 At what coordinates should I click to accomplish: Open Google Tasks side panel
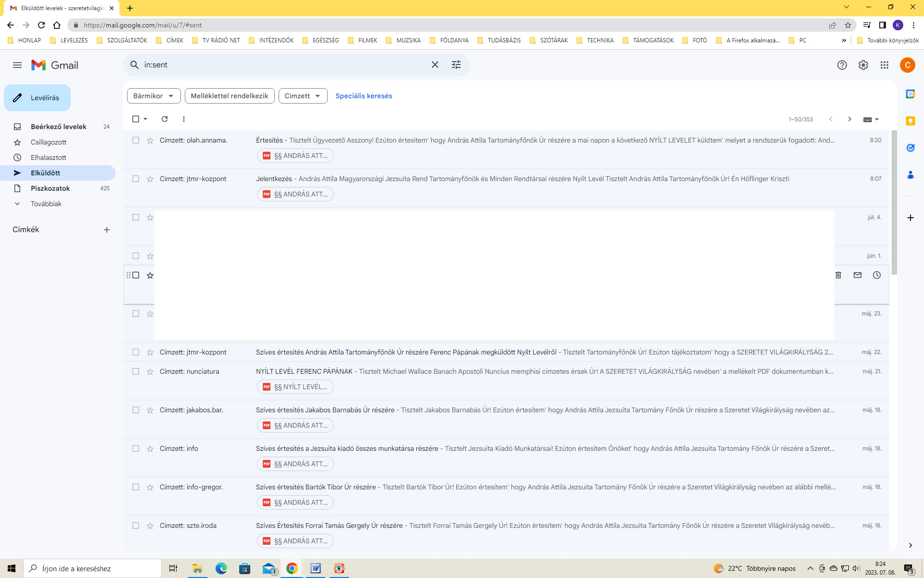[911, 148]
